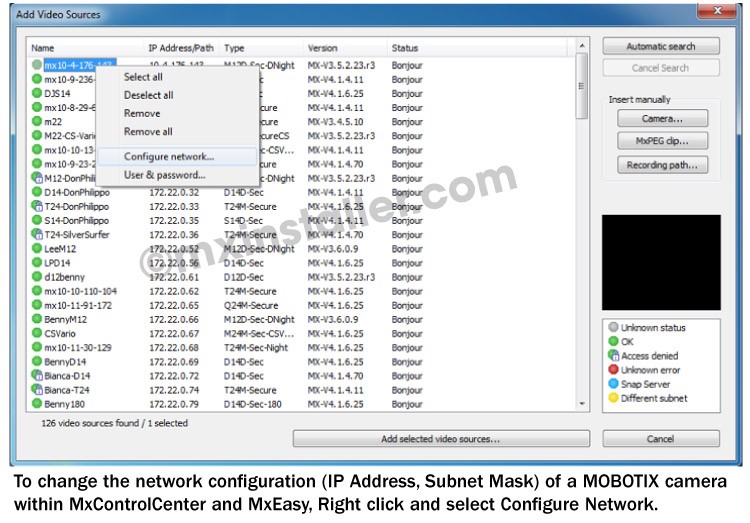The height and width of the screenshot is (523, 750).
Task: Click the T24M-Sec-Night type cell
Action: pyautogui.click(x=256, y=348)
